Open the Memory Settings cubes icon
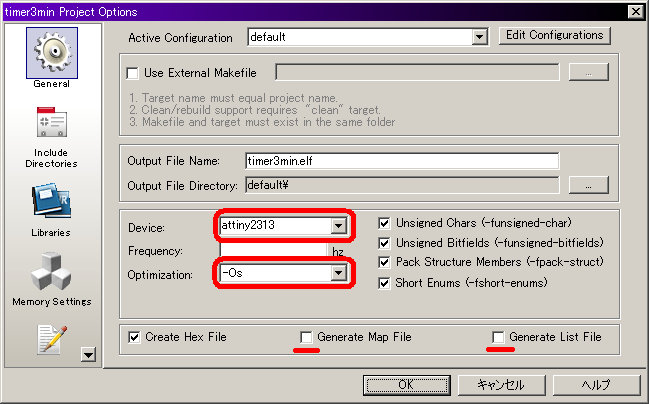649x404 pixels. [x=52, y=271]
